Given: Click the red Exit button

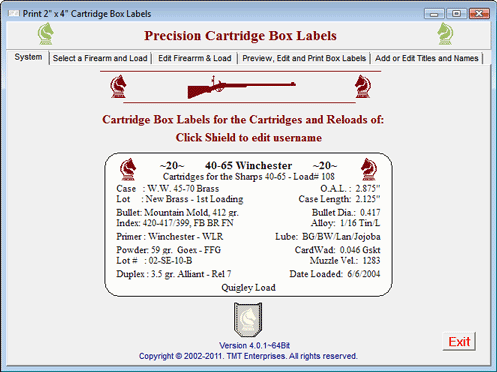Looking at the screenshot, I should (x=459, y=341).
